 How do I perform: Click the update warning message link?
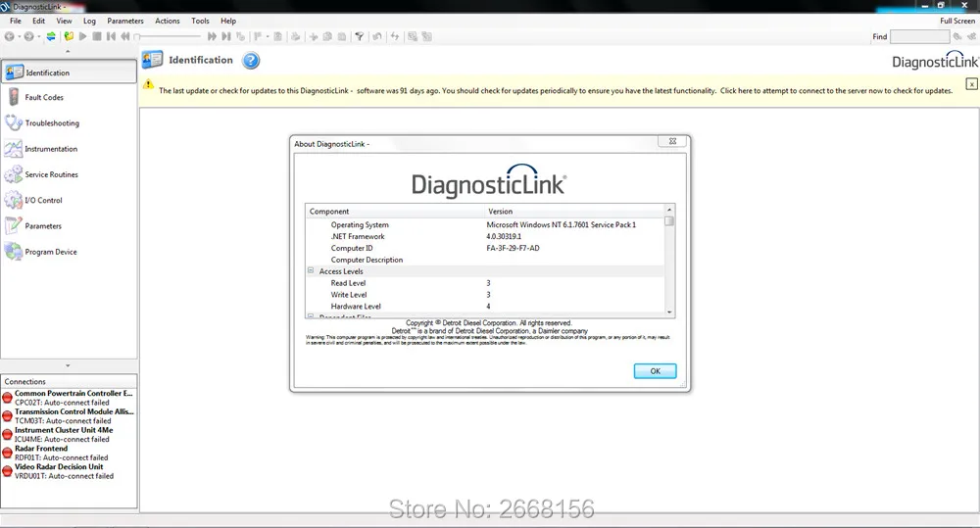[x=555, y=90]
